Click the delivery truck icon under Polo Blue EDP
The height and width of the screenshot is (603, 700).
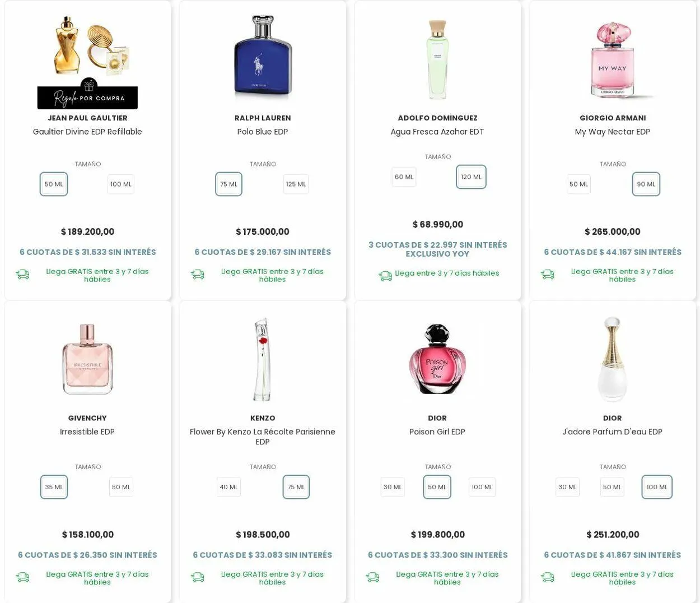pos(197,275)
